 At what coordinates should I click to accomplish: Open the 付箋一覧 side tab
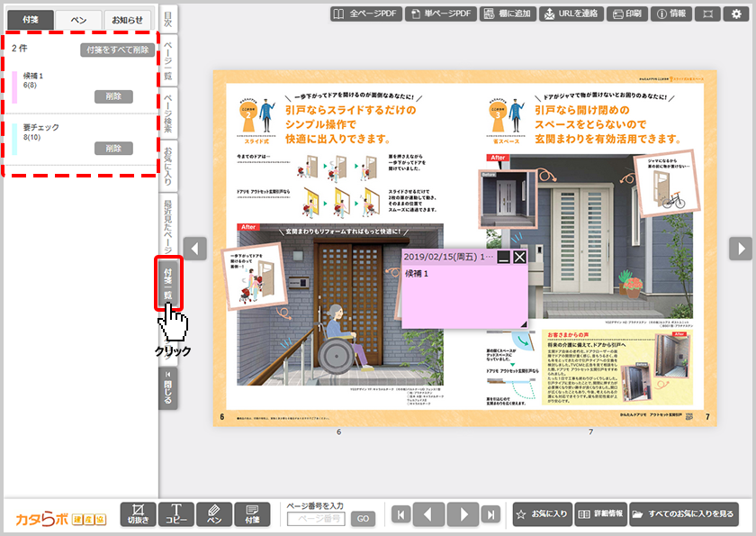168,282
